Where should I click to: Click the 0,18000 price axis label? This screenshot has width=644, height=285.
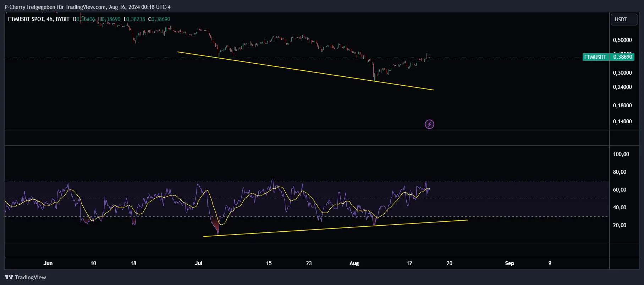click(622, 106)
